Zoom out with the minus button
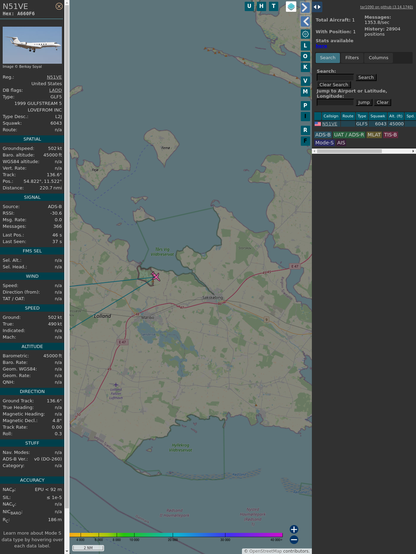Image resolution: width=416 pixels, height=554 pixels. point(294,540)
